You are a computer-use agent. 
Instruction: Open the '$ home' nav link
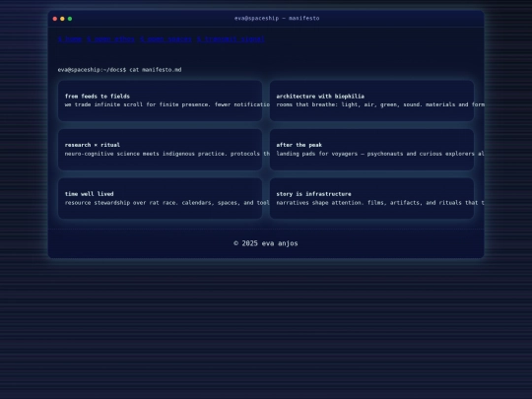70,39
